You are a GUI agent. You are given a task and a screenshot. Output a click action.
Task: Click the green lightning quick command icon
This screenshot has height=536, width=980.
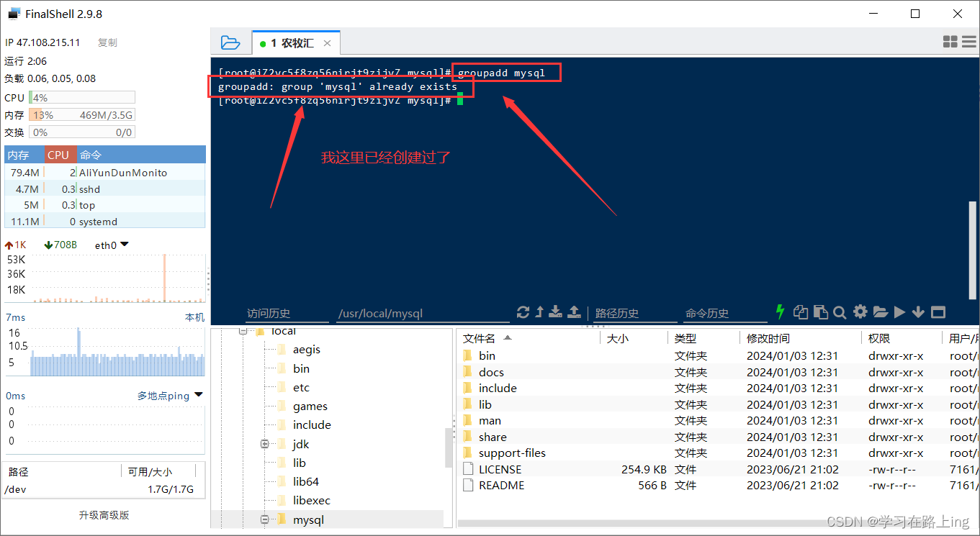(x=780, y=312)
